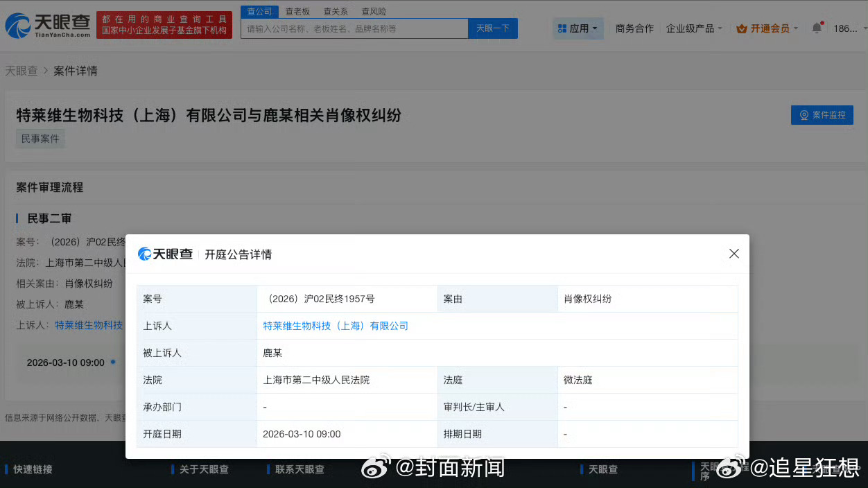This screenshot has width=868, height=488.
Task: Click the 天眼一下 search button
Action: (x=492, y=28)
